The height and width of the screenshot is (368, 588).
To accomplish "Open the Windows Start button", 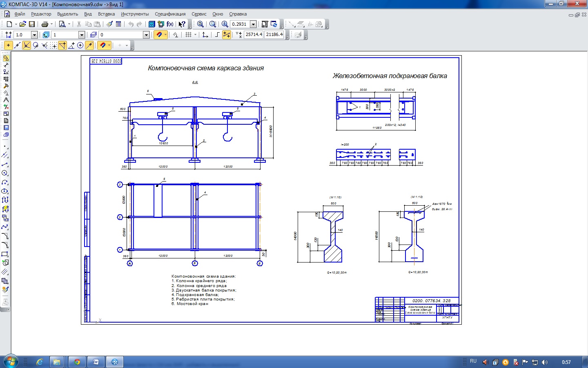I will coord(10,361).
